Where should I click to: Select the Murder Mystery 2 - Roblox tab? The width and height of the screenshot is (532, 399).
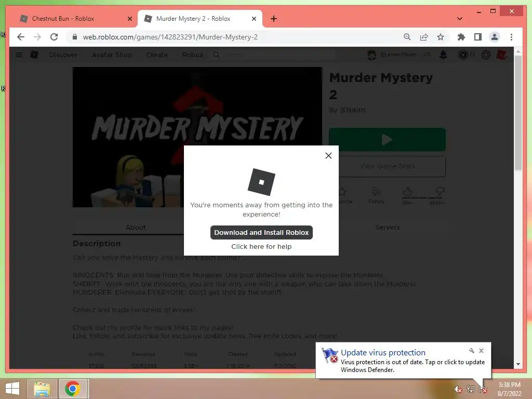coord(193,19)
